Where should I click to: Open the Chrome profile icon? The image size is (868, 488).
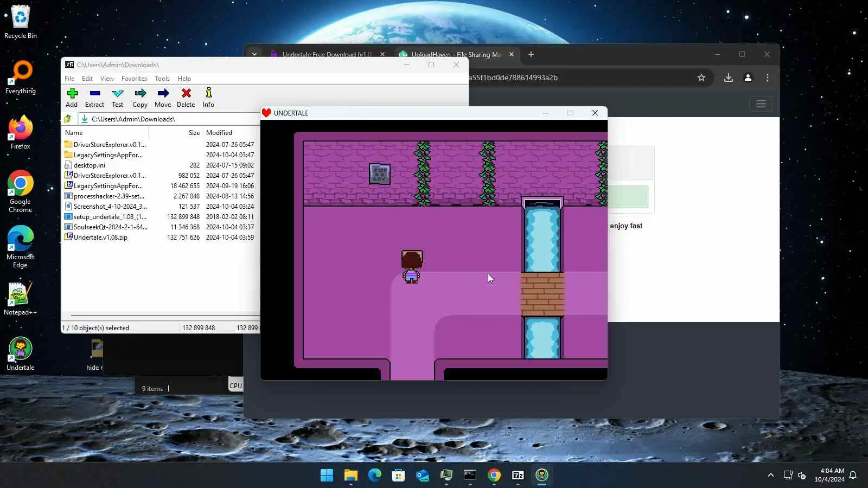[748, 78]
